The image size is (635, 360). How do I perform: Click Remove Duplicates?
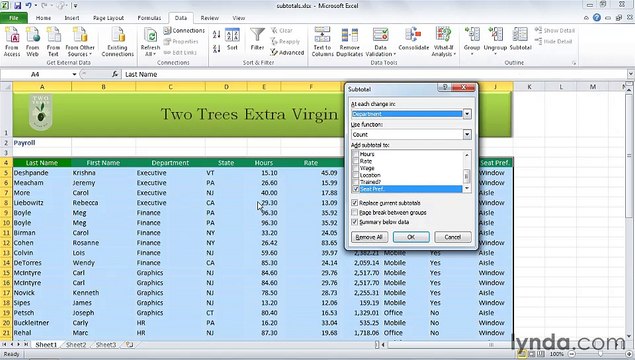point(349,41)
